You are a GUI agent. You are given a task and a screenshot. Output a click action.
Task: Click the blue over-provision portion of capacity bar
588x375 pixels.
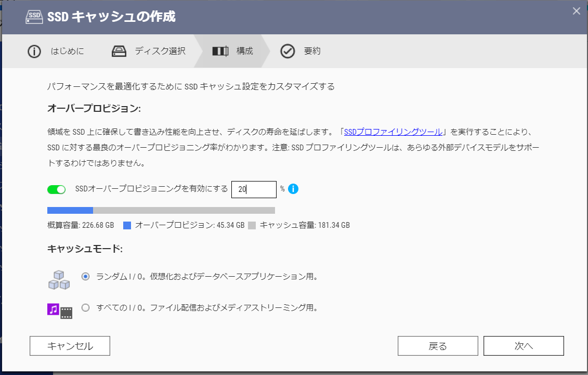coord(70,210)
